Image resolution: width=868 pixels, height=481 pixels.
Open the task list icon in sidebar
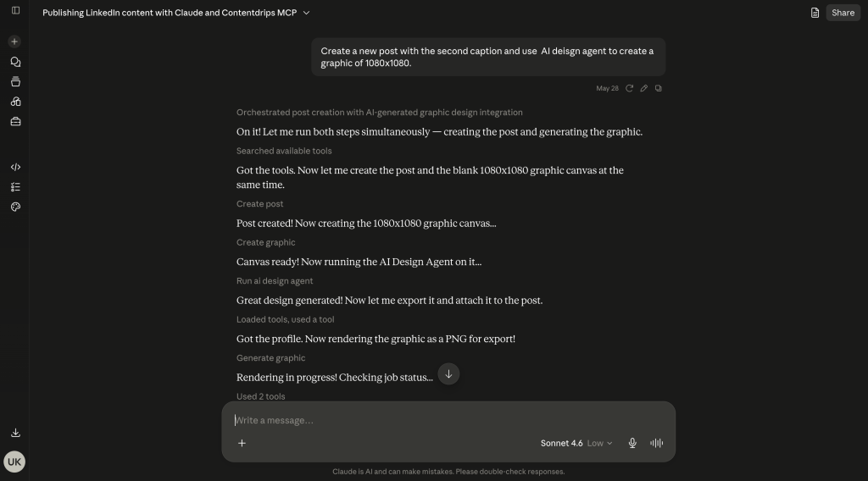coord(15,187)
